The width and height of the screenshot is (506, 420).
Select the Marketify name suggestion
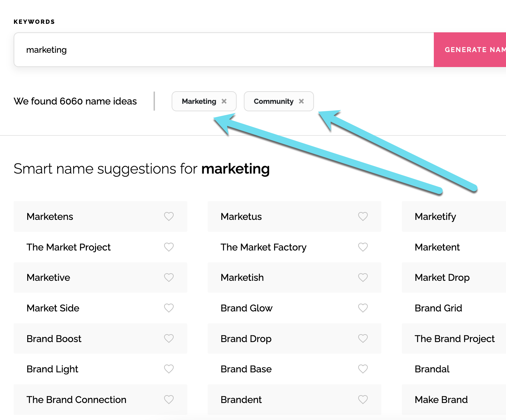(x=435, y=216)
